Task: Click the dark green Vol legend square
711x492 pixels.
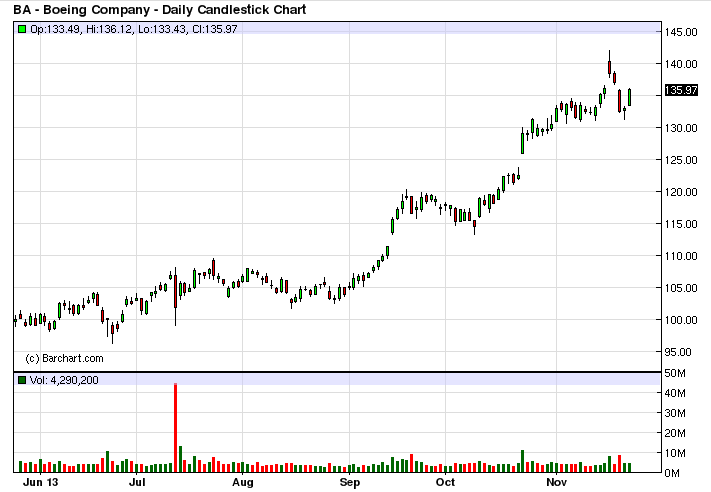Action: 22,380
